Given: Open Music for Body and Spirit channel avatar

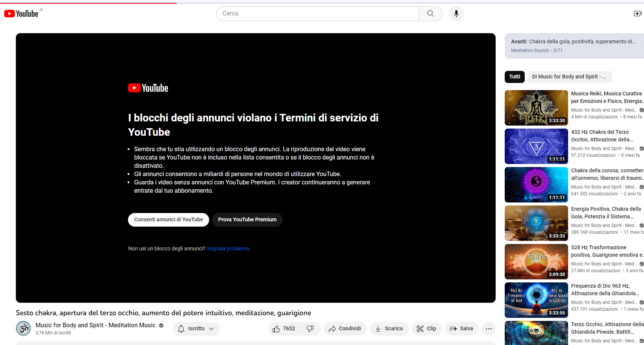Looking at the screenshot, I should click(x=23, y=328).
